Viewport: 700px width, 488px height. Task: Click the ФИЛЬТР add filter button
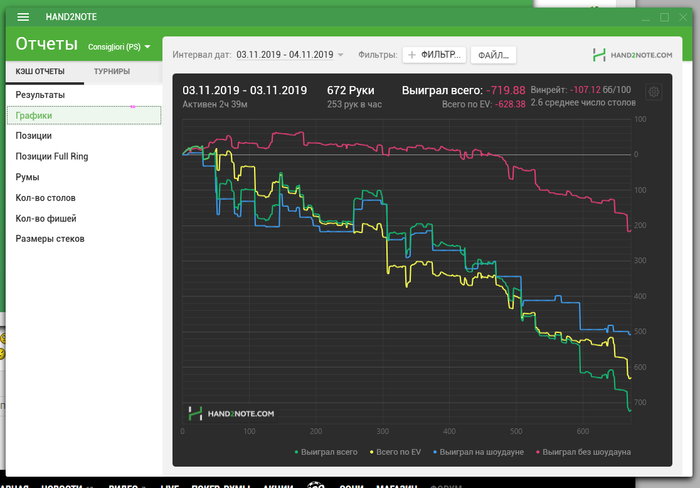434,55
